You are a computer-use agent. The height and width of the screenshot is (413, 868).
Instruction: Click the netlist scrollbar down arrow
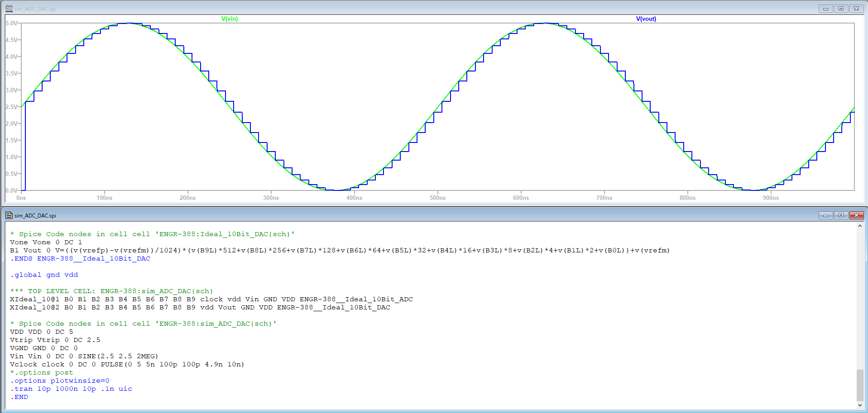pyautogui.click(x=860, y=405)
